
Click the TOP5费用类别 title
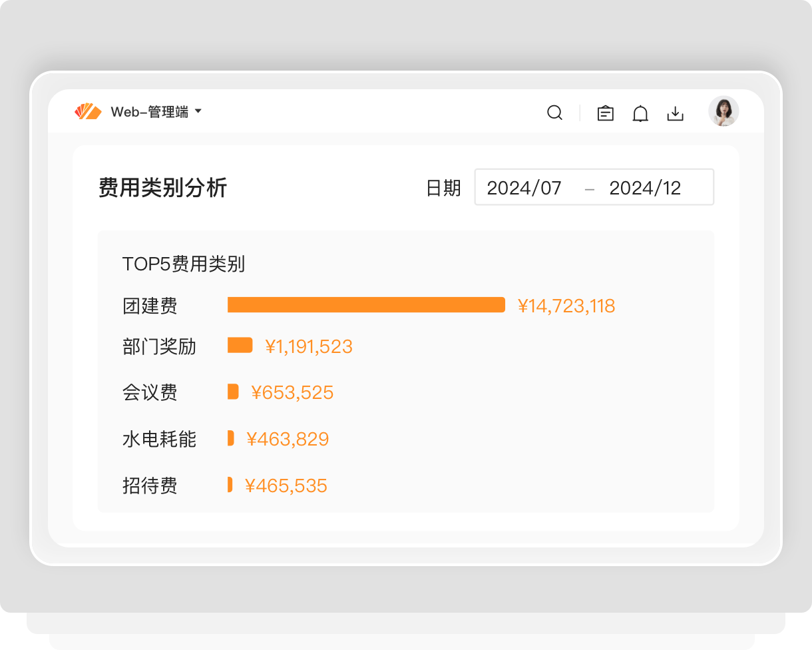coord(184,264)
